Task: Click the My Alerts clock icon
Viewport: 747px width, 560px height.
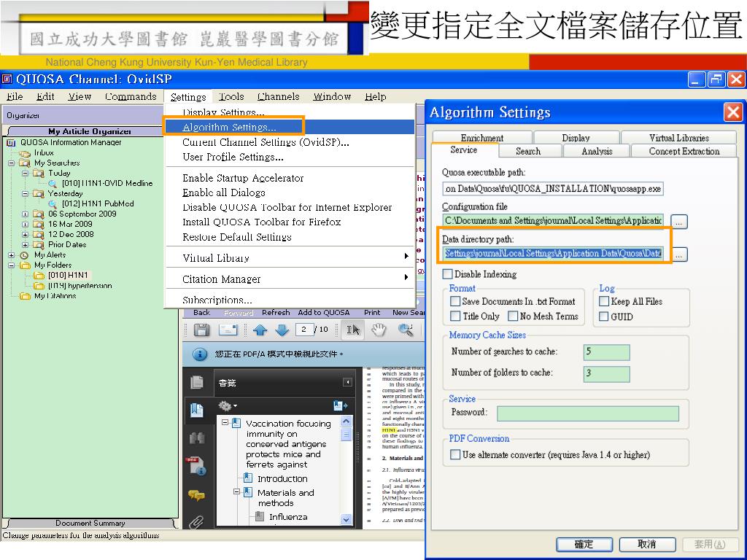Action: tap(24, 255)
